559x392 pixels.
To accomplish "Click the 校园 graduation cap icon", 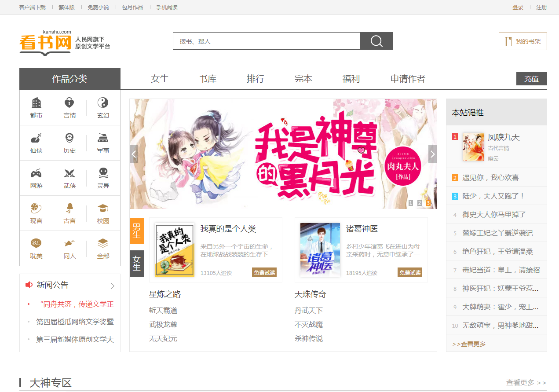I will 103,209.
